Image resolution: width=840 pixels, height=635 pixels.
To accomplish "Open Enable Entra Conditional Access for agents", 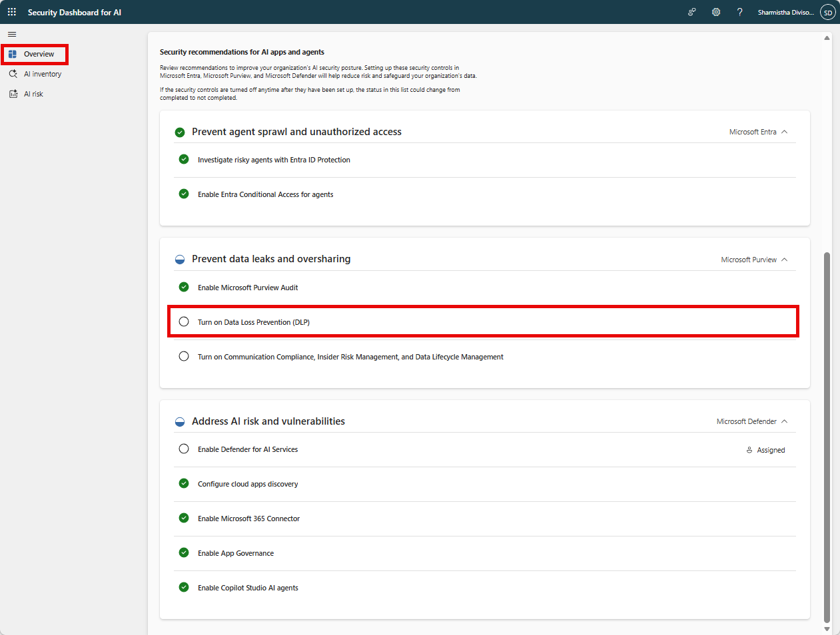I will click(x=265, y=194).
